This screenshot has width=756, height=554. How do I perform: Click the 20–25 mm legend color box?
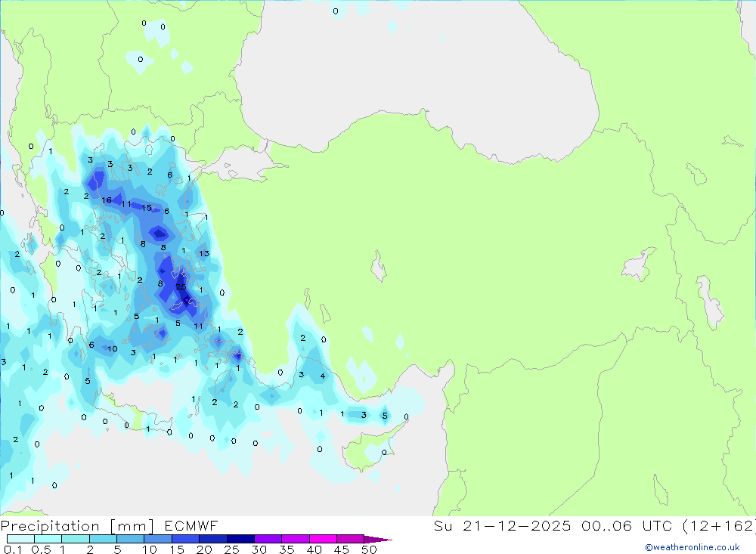[x=212, y=539]
